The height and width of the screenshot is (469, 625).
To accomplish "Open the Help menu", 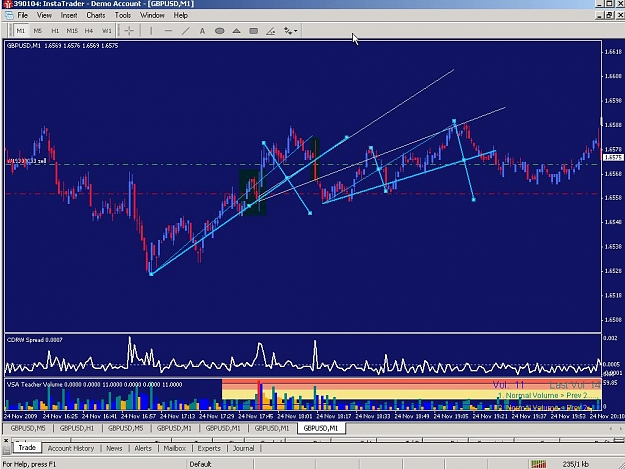I will pos(180,15).
